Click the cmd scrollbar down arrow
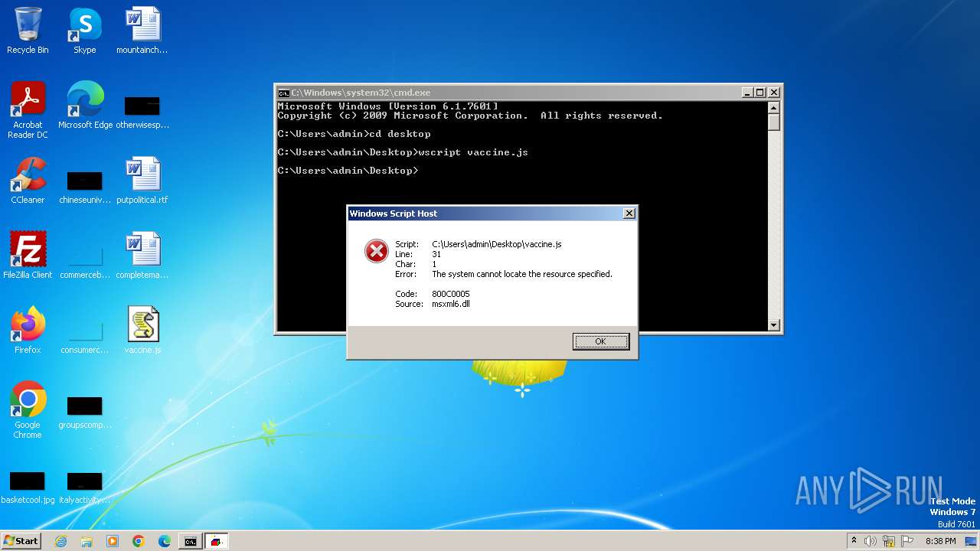The image size is (980, 551). click(x=774, y=325)
